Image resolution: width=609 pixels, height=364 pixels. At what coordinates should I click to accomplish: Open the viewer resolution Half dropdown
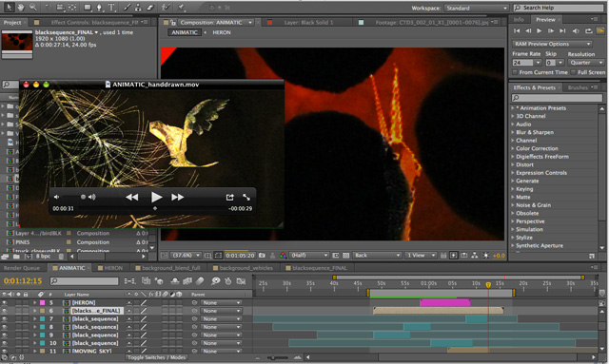309,255
